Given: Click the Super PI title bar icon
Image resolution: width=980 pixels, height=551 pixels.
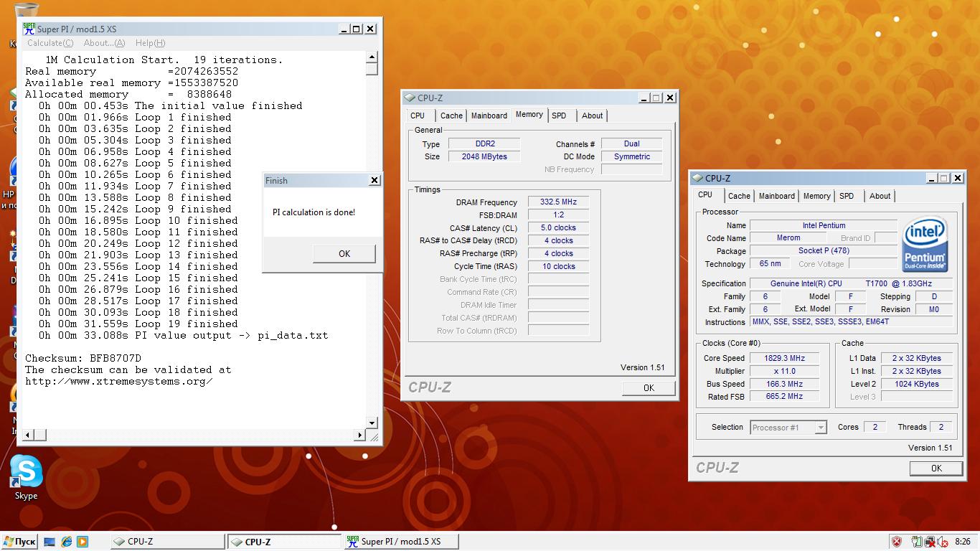Looking at the screenshot, I should 29,29.
